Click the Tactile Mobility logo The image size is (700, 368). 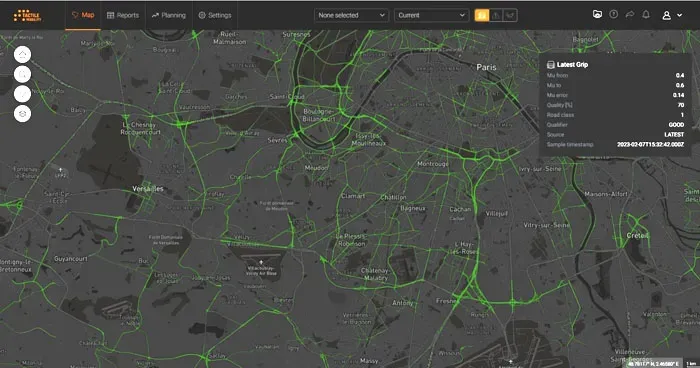[x=28, y=16]
